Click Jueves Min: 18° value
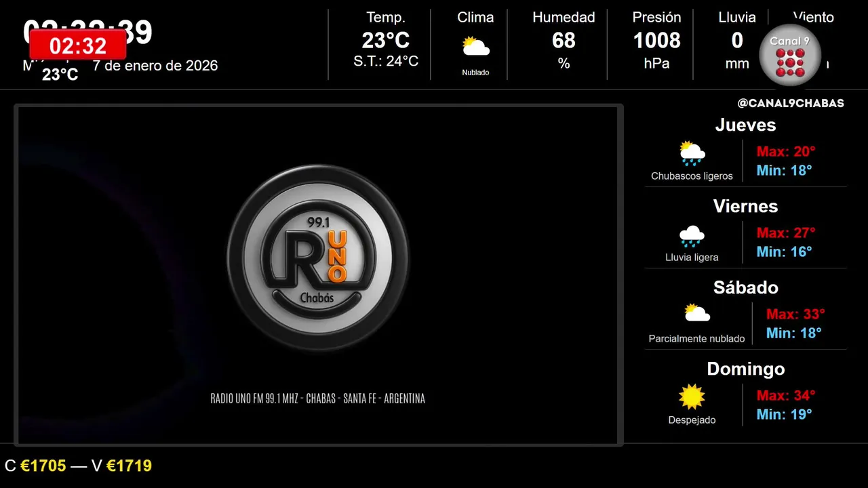Screen dimensions: 868x488 tap(784, 170)
